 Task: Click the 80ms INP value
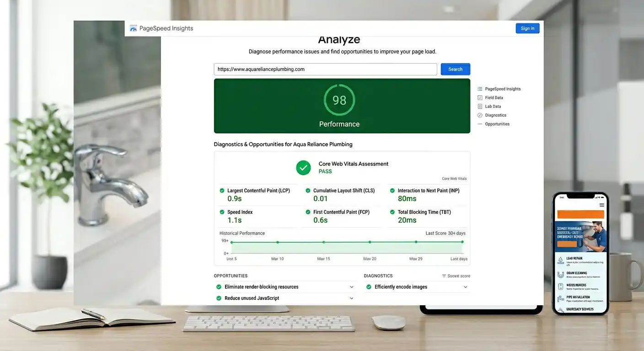pyautogui.click(x=407, y=199)
